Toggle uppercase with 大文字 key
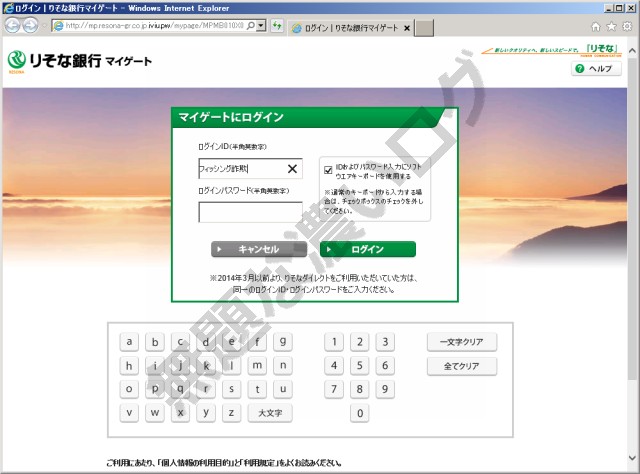Screen dimensions: 640x474 coord(270,413)
